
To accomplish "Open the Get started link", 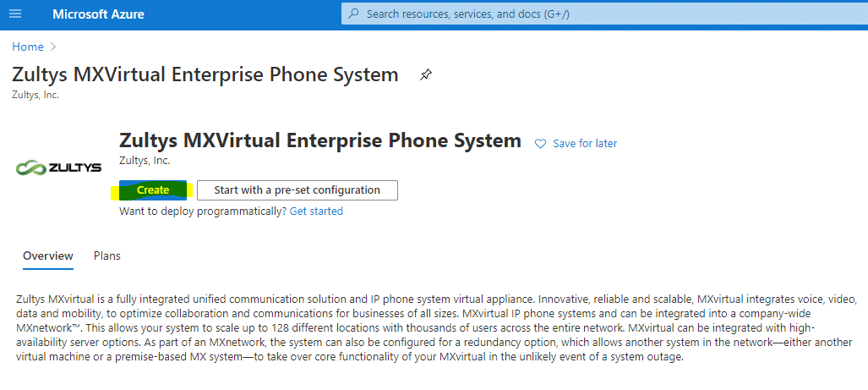I will click(x=316, y=211).
